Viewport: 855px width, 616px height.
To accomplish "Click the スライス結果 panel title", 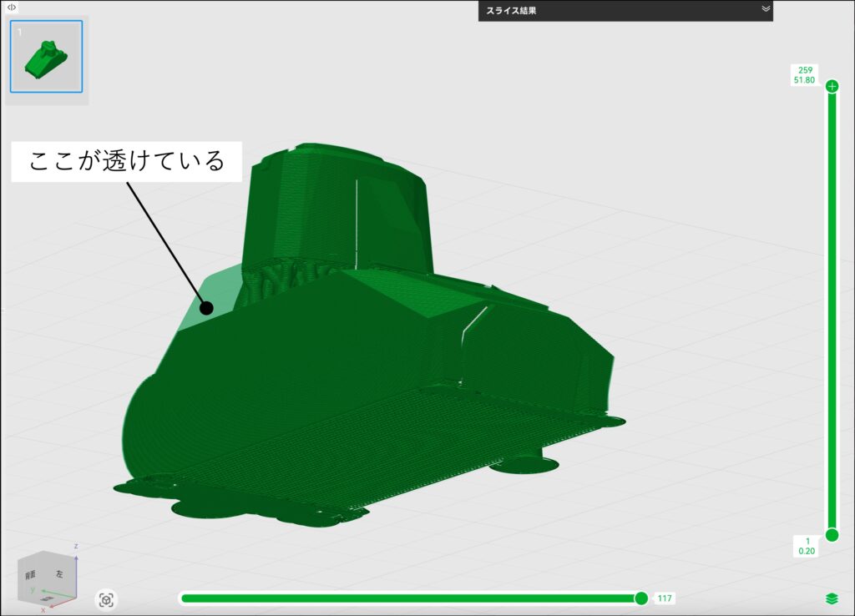I will tap(512, 11).
